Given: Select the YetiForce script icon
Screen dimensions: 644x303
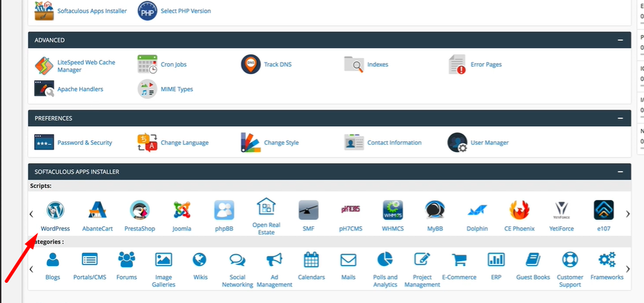Looking at the screenshot, I should pyautogui.click(x=561, y=210).
